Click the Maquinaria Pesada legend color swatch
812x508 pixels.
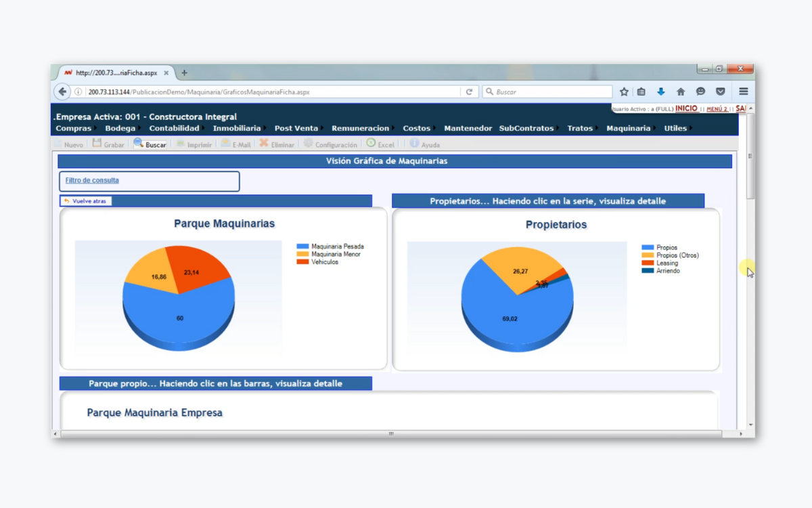(x=302, y=247)
